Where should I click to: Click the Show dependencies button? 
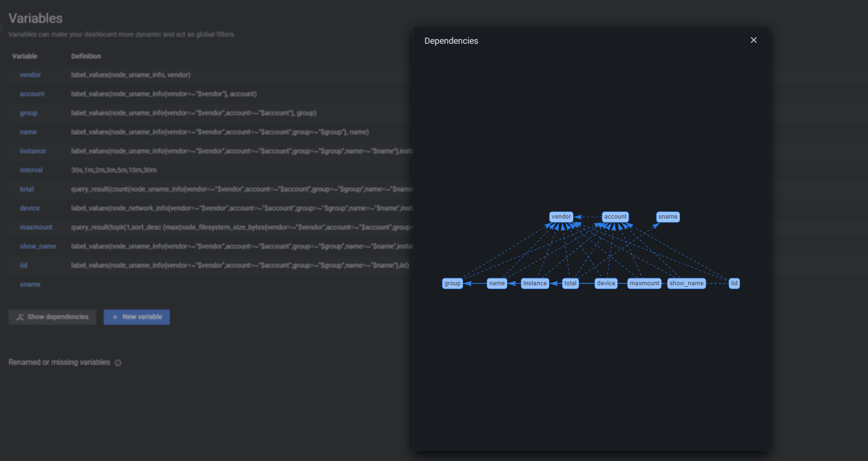click(x=52, y=317)
